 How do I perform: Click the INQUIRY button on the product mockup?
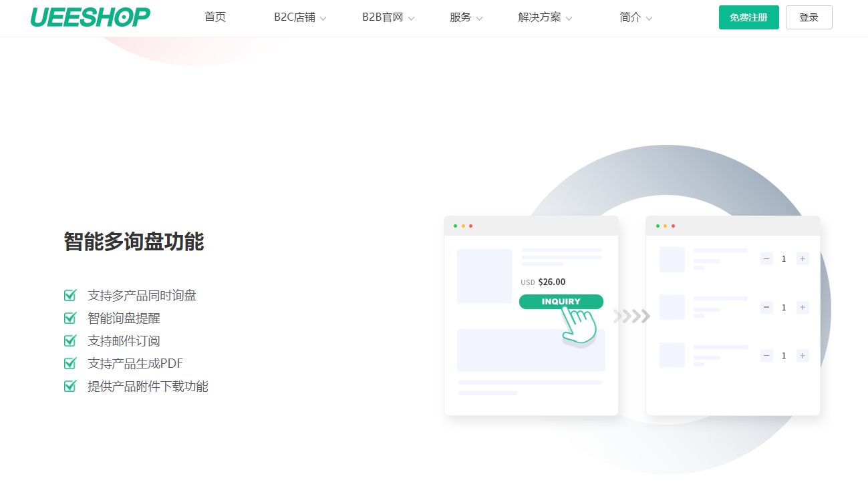pos(561,302)
